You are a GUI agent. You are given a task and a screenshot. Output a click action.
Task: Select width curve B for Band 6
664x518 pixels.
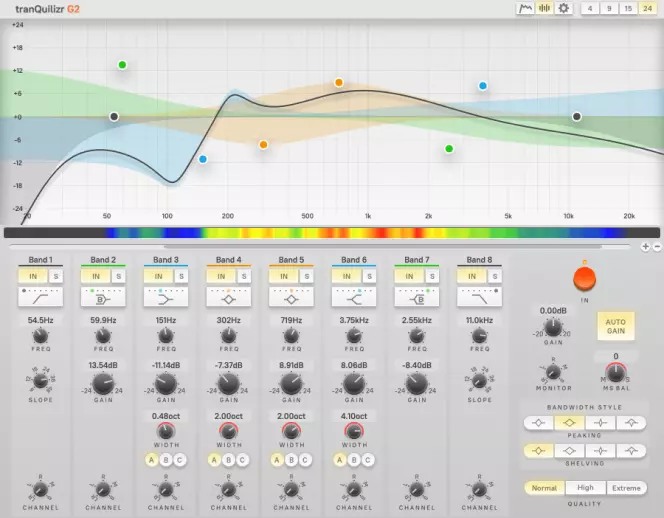pyautogui.click(x=354, y=460)
